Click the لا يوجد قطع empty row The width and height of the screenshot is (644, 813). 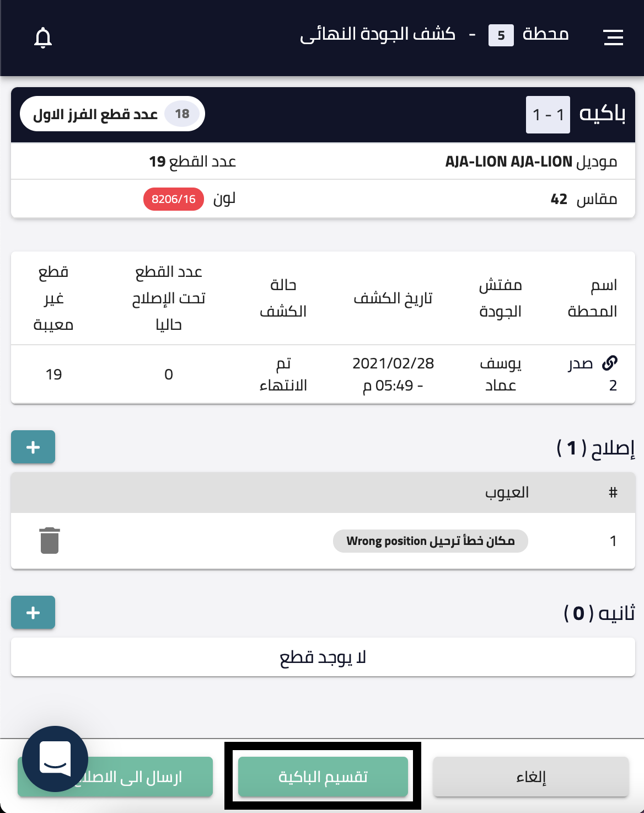[323, 657]
